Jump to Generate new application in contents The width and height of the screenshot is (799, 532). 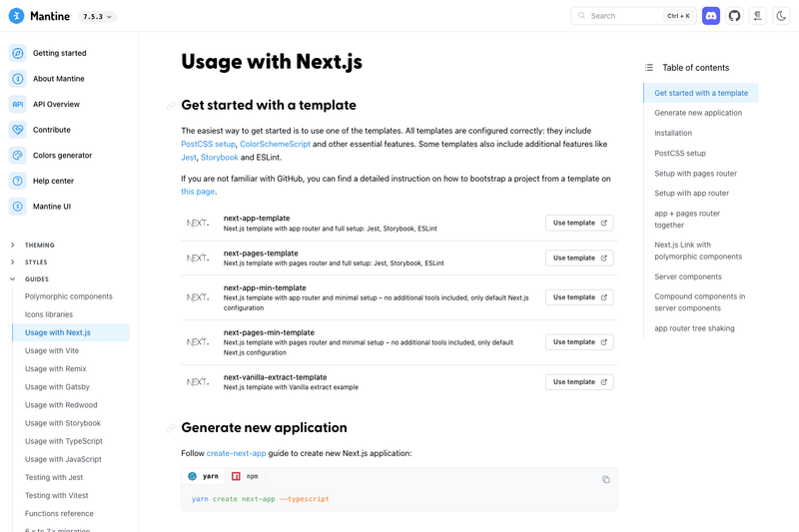tap(698, 113)
